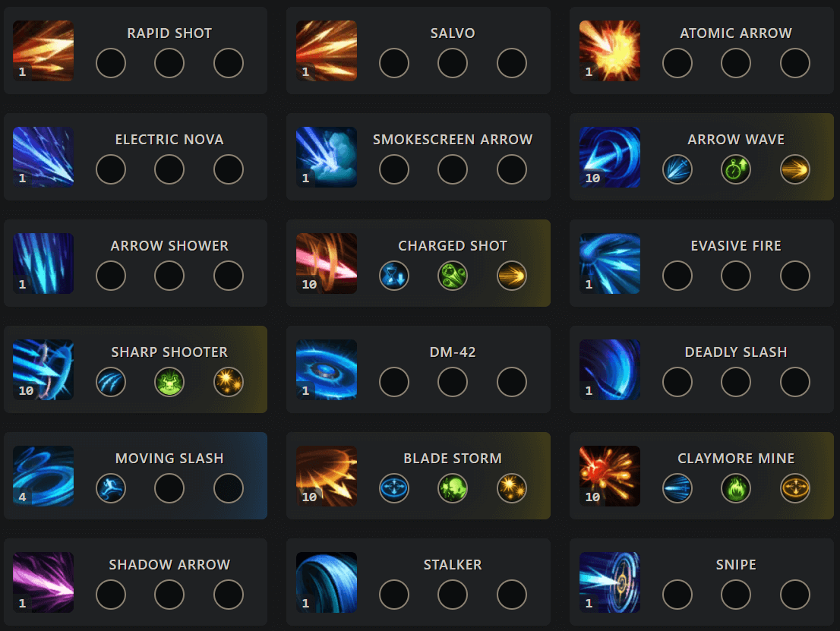Select Claymore Mine's green flame tripod
Viewport: 840px width, 631px height.
tap(736, 488)
